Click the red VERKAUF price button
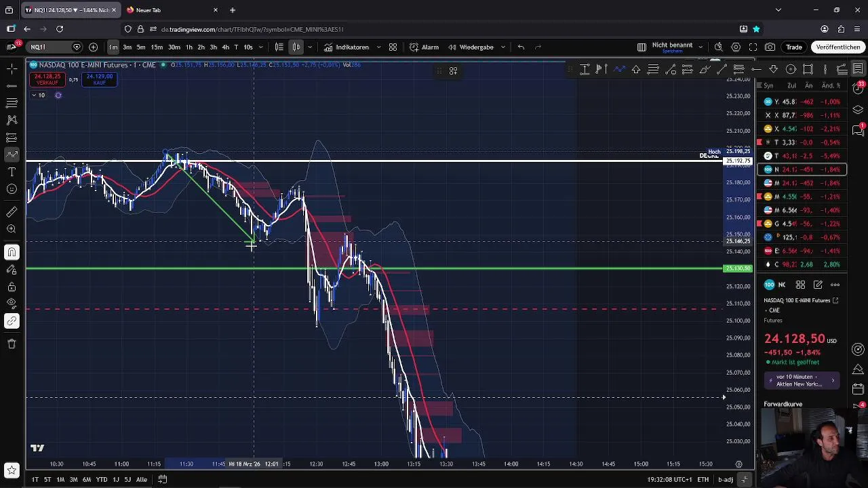The width and height of the screenshot is (868, 488). 47,79
